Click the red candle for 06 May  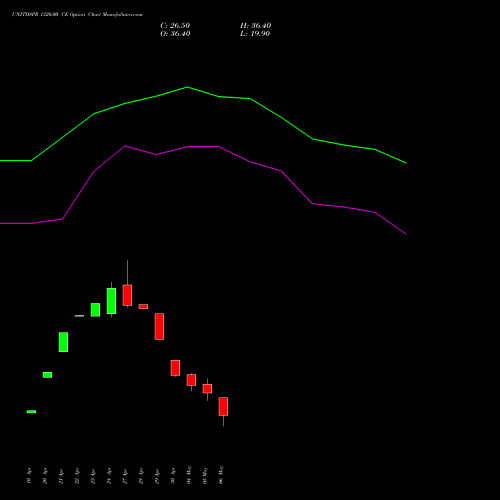[x=223, y=407]
